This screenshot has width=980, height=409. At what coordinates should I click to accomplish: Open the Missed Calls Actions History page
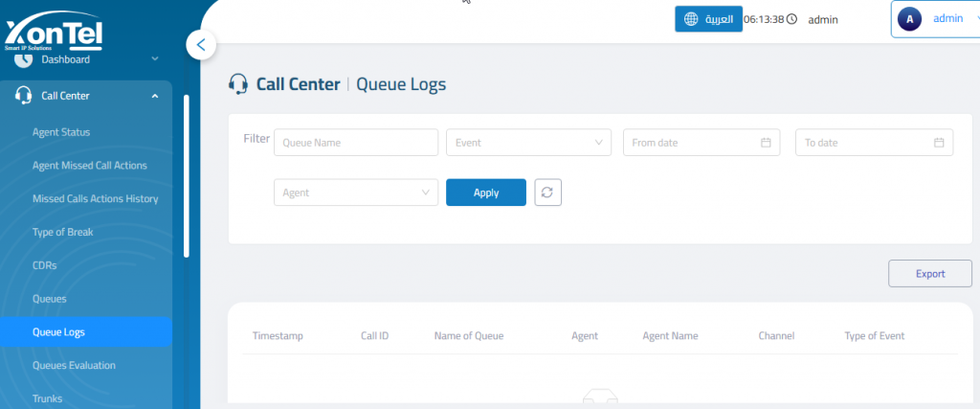pos(95,199)
